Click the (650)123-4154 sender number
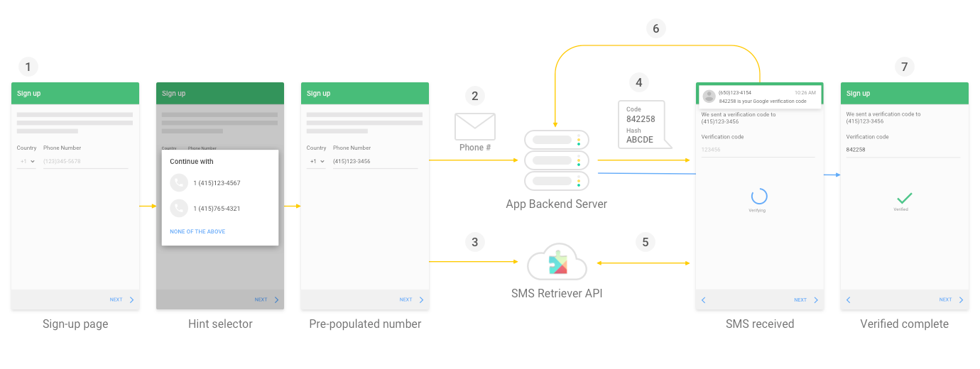Screen dimensions: 980x369 click(735, 93)
